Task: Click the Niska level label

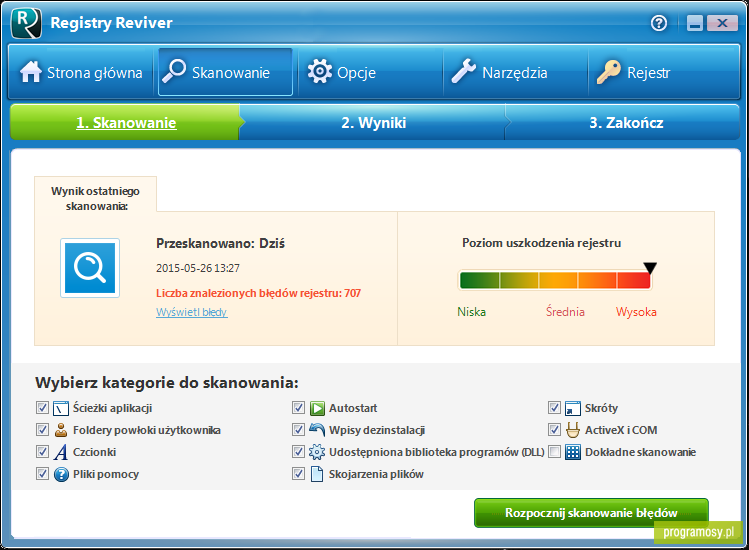Action: pyautogui.click(x=471, y=312)
